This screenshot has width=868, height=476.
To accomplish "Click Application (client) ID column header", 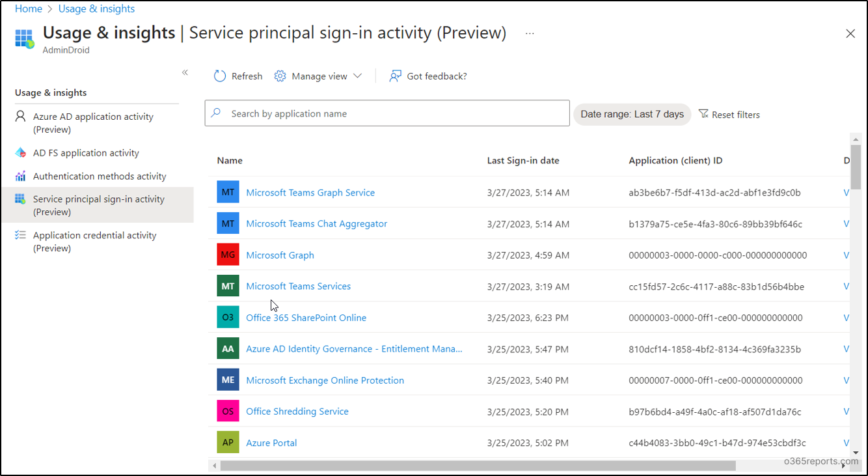I will click(675, 161).
